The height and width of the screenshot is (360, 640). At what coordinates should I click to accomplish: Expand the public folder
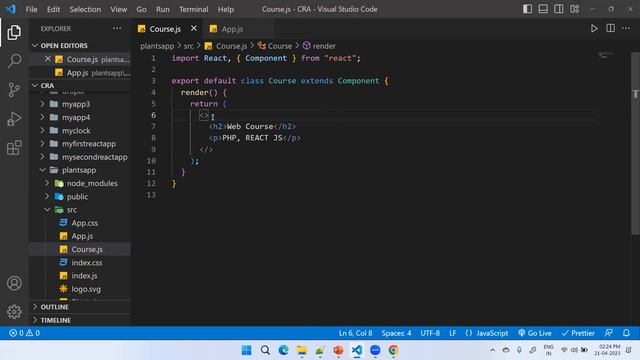(80, 196)
